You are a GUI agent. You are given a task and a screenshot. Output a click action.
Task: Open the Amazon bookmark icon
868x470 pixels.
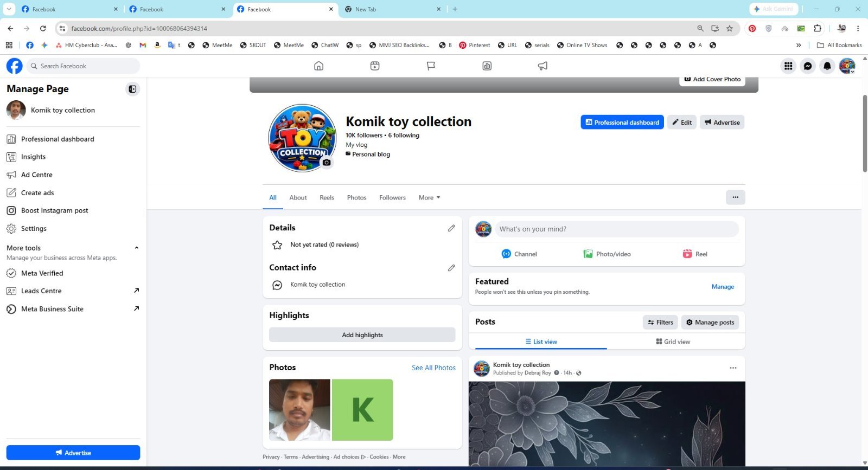point(157,45)
